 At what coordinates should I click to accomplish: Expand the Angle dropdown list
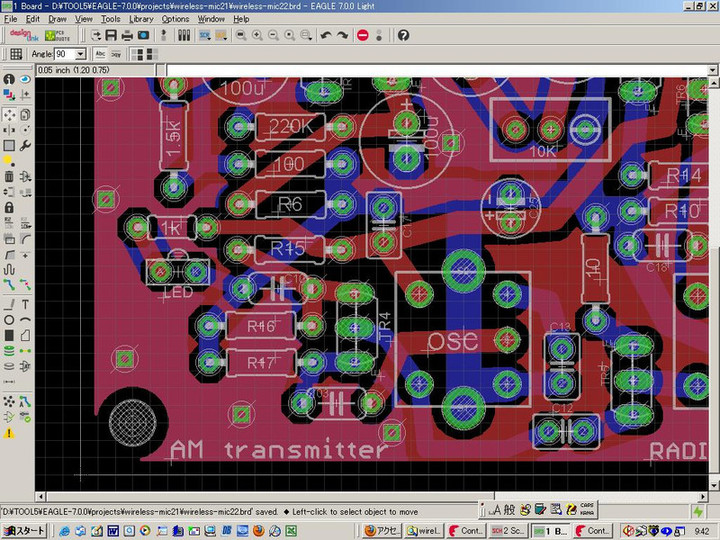click(81, 54)
